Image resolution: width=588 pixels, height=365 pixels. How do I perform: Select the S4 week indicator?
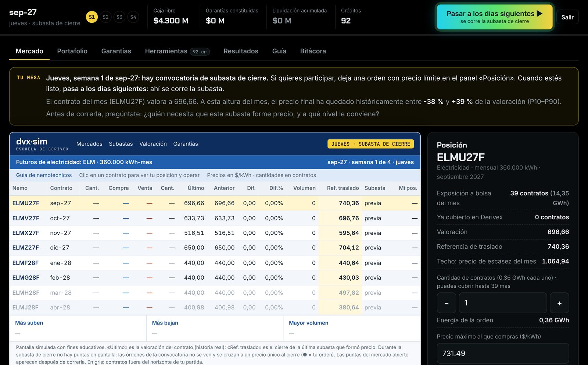[x=133, y=17]
